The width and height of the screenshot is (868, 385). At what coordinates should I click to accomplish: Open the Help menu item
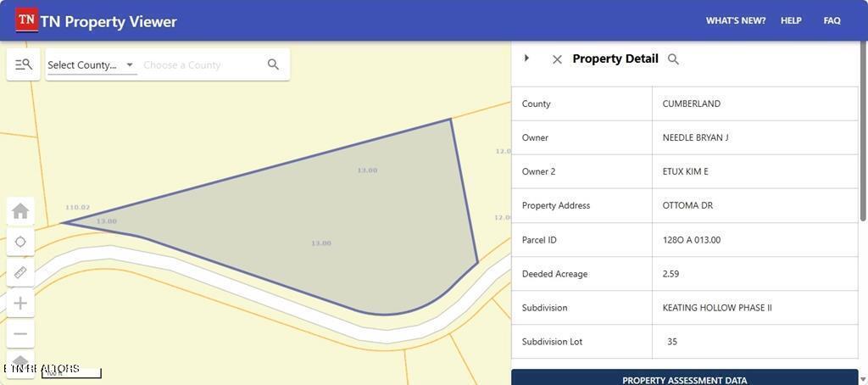point(791,20)
